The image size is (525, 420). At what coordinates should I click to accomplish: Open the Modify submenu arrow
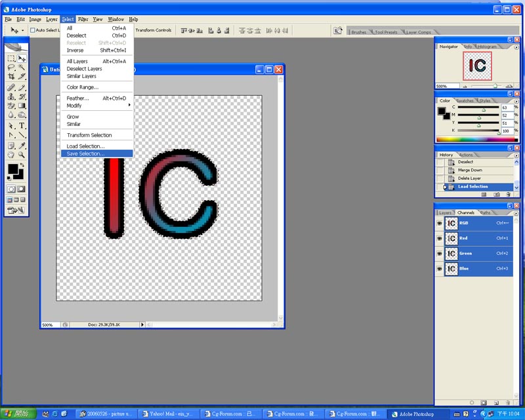(x=129, y=105)
